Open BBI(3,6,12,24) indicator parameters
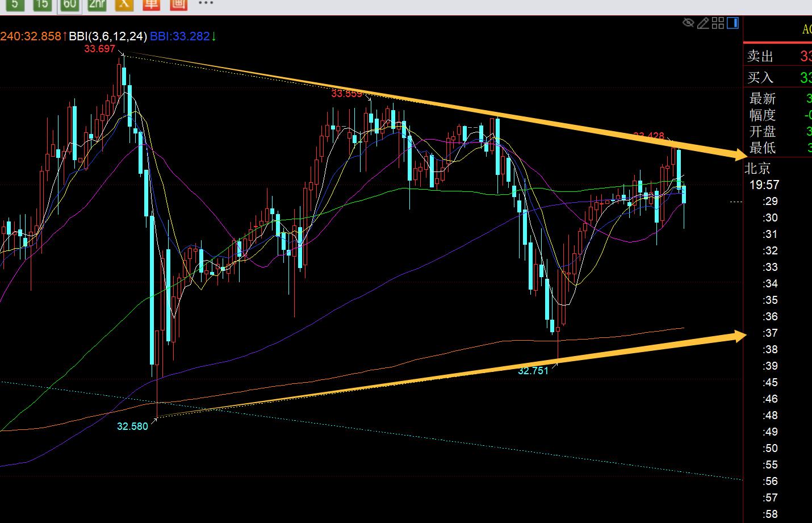 point(108,36)
